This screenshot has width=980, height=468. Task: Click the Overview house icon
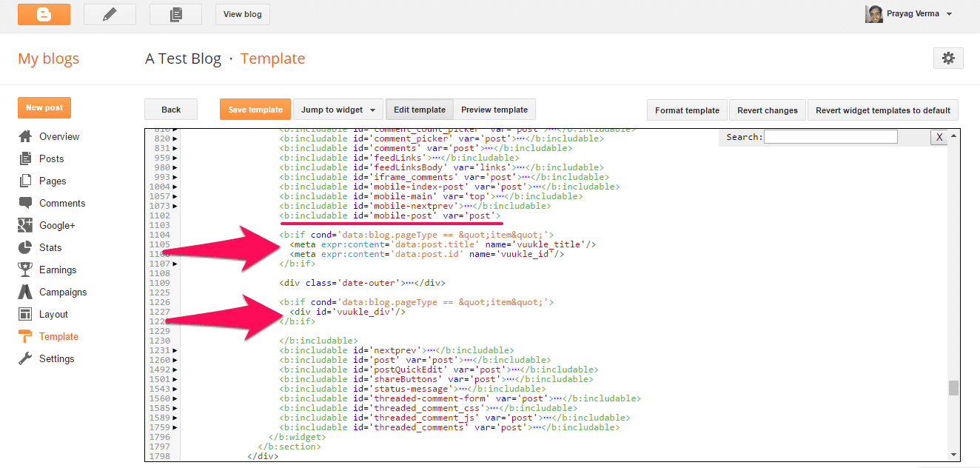(26, 136)
